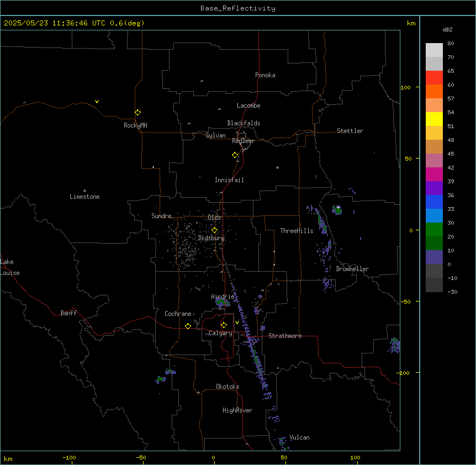This screenshot has width=476, height=465.
Task: Click the purple 10 dBZ color swatch
Action: [434, 257]
